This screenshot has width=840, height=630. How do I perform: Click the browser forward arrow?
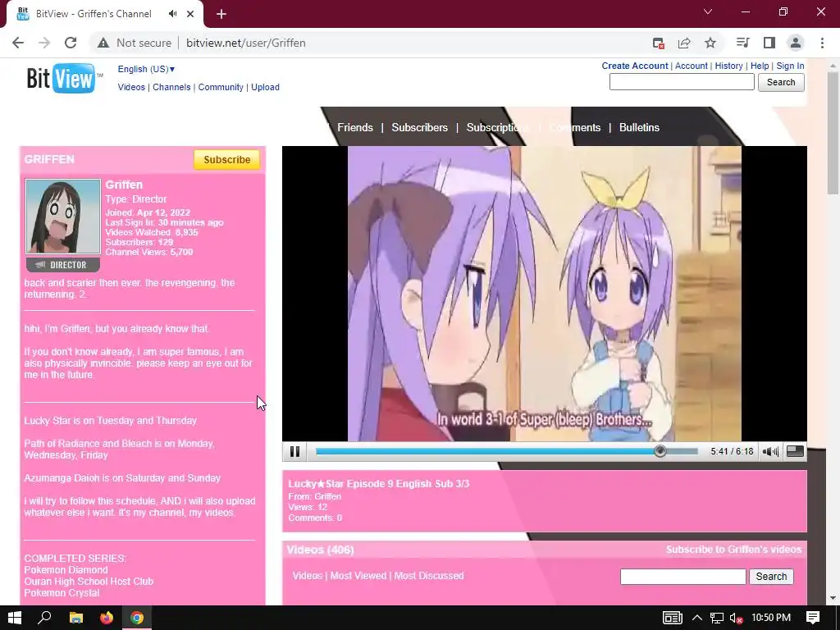(x=44, y=43)
